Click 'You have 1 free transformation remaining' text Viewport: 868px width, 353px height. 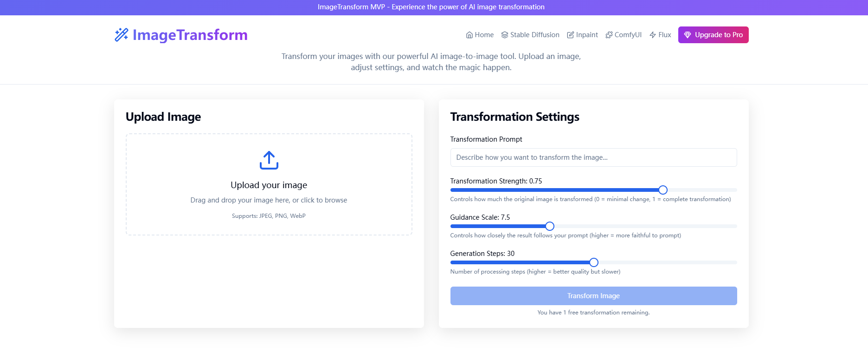point(593,313)
